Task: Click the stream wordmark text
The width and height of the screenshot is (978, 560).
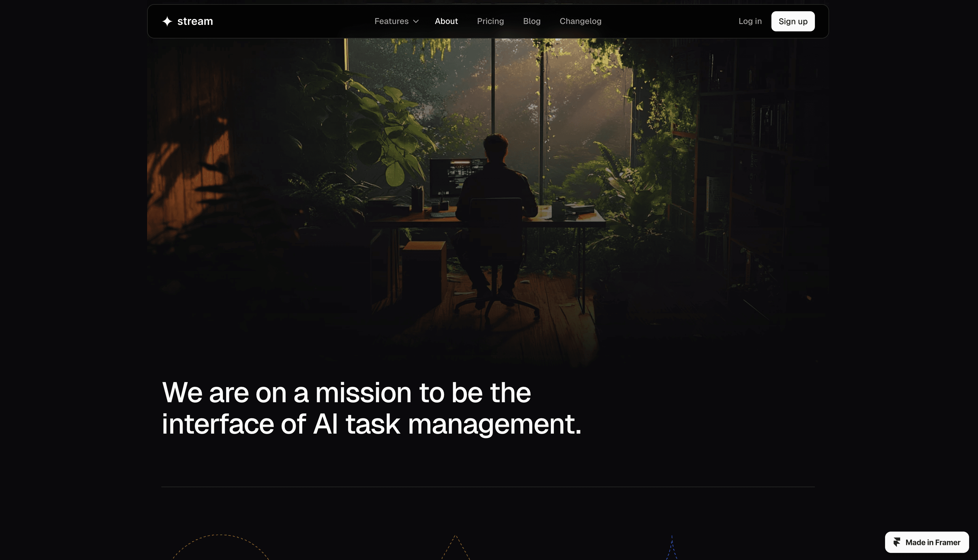Action: 195,22
